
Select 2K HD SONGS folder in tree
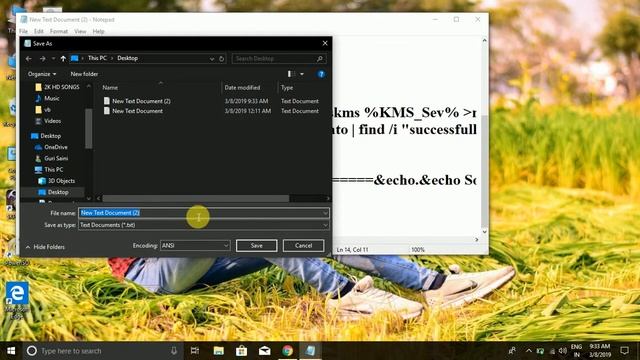[x=57, y=87]
